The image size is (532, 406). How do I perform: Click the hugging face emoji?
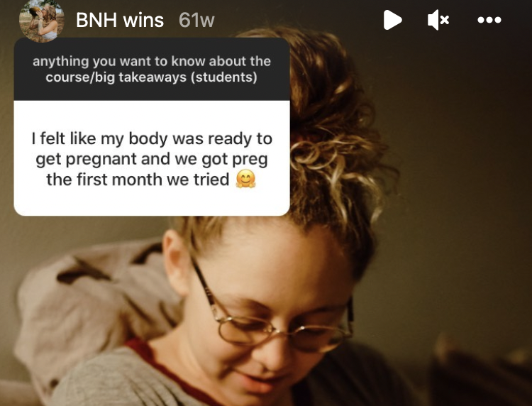(245, 179)
